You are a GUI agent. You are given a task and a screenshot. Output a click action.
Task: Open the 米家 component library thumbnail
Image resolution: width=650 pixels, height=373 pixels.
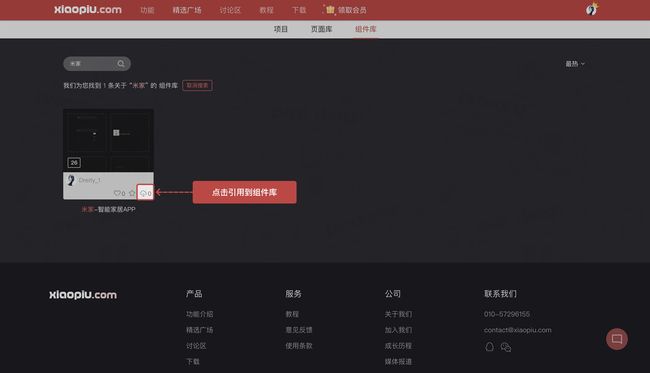tap(108, 140)
